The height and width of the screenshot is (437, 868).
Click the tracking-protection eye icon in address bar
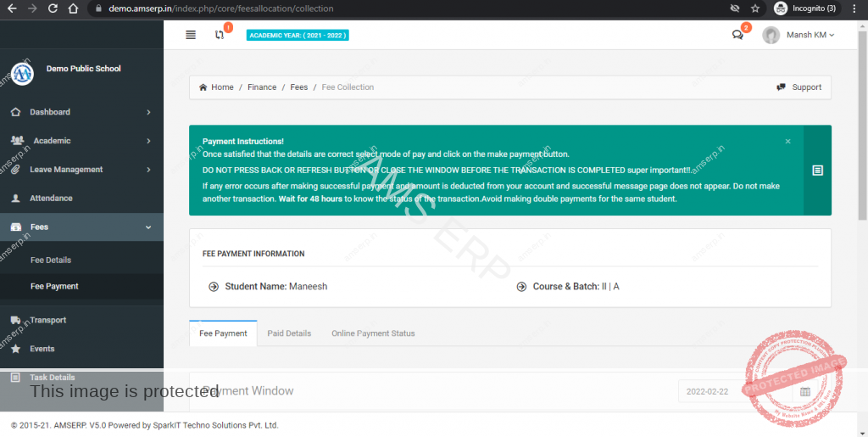(x=735, y=8)
